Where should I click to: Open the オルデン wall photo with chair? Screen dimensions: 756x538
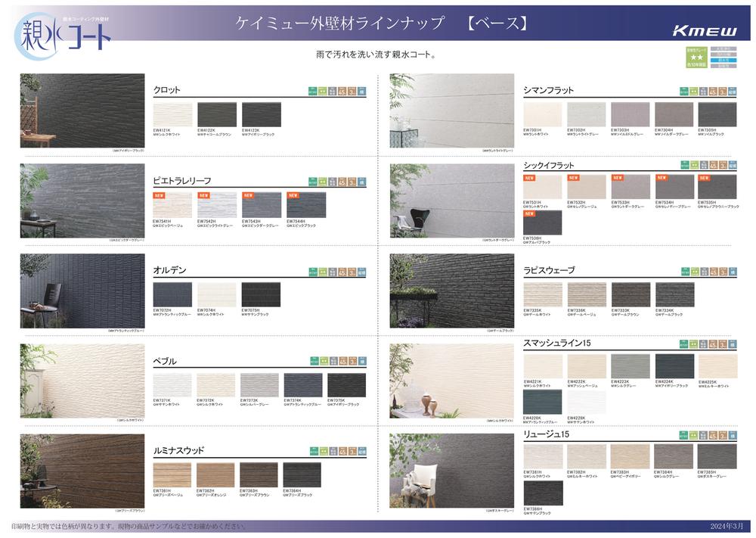(82, 291)
